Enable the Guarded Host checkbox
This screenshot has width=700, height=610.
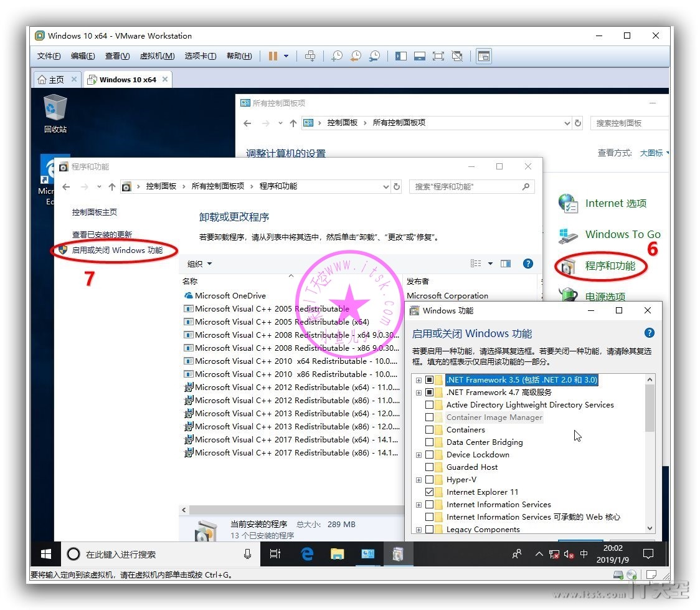coord(430,467)
